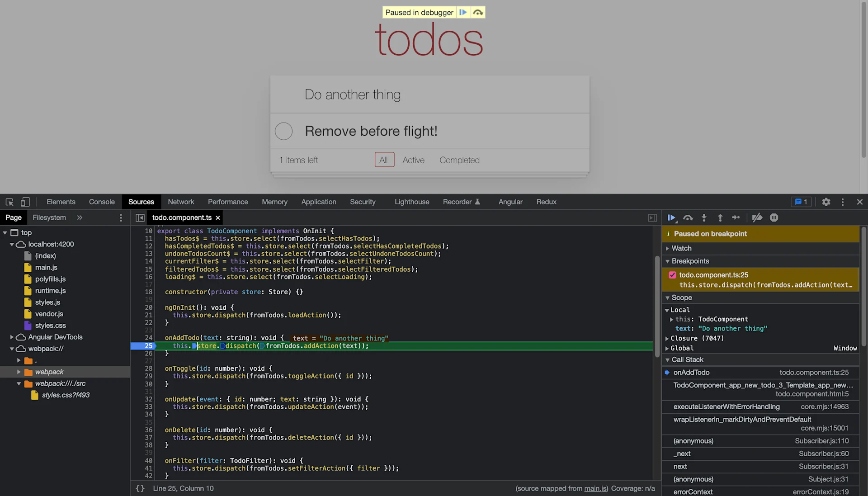868x496 pixels.
Task: Click the pretty-print braces icon in status bar
Action: (140, 488)
